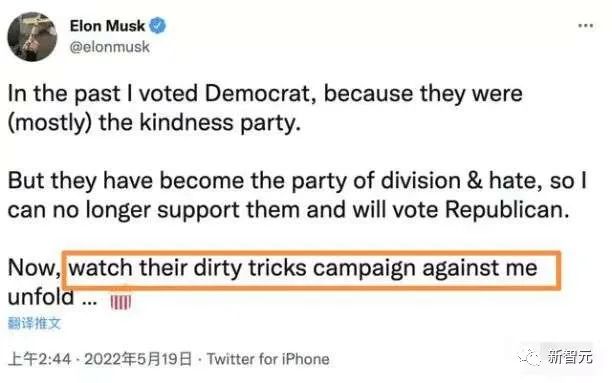Open the 上午2:44 timestamp link

click(x=39, y=359)
